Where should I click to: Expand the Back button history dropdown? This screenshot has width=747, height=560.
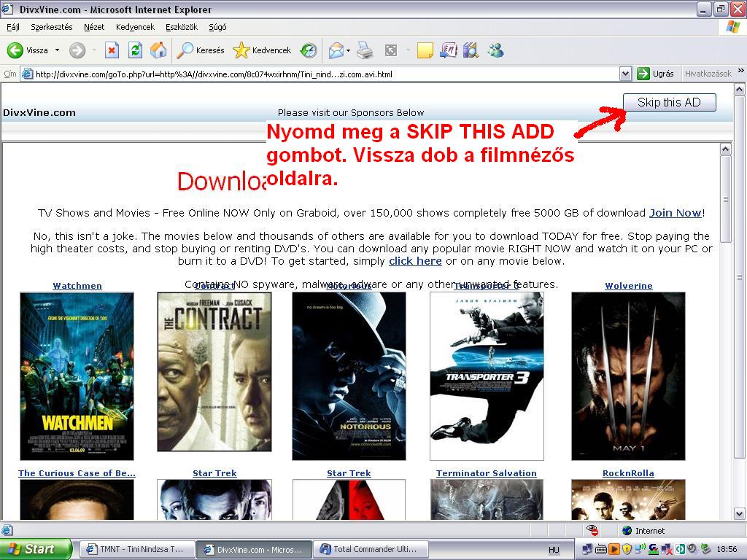click(x=57, y=50)
